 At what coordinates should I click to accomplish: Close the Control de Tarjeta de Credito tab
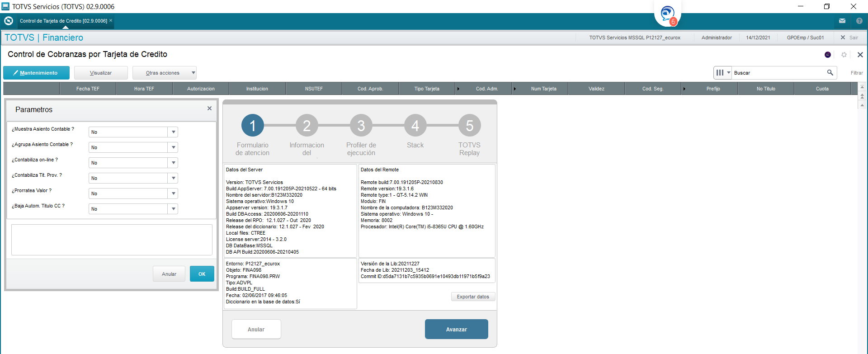pos(111,20)
